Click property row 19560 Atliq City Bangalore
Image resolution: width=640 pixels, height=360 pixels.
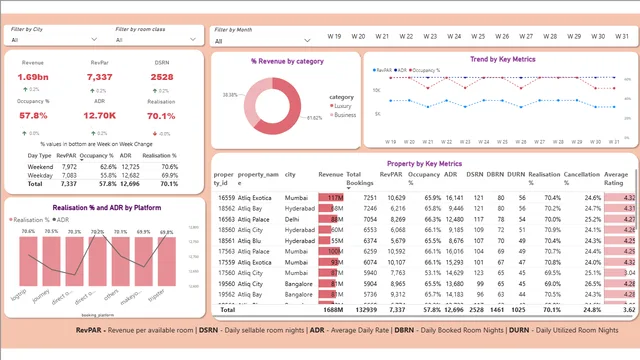pyautogui.click(x=424, y=284)
